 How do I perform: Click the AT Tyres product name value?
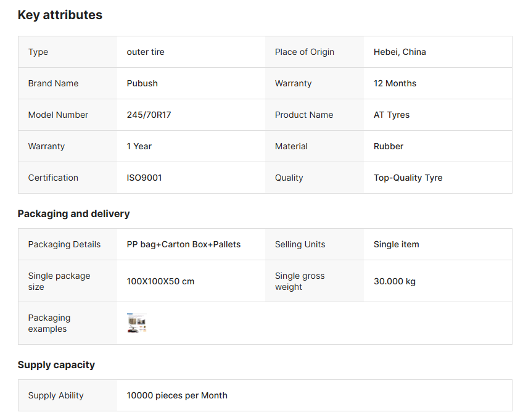(x=391, y=115)
